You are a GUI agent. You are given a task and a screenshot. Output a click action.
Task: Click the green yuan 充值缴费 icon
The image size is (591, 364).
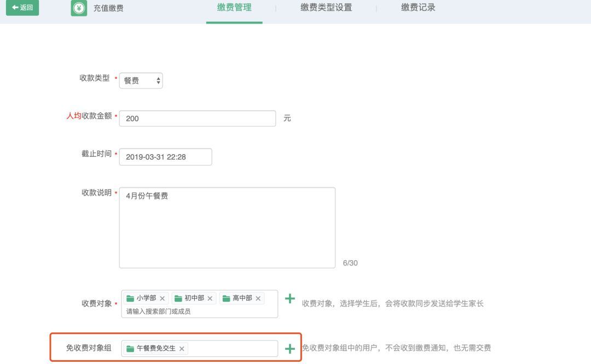(79, 8)
